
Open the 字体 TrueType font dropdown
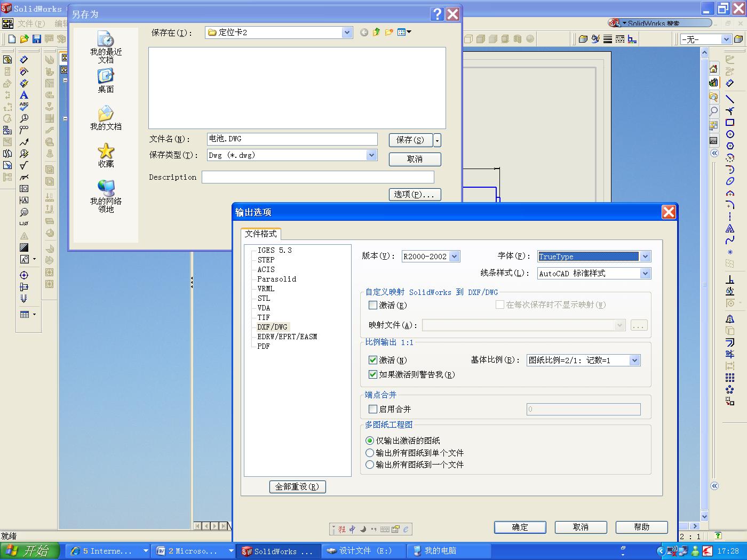(x=645, y=257)
